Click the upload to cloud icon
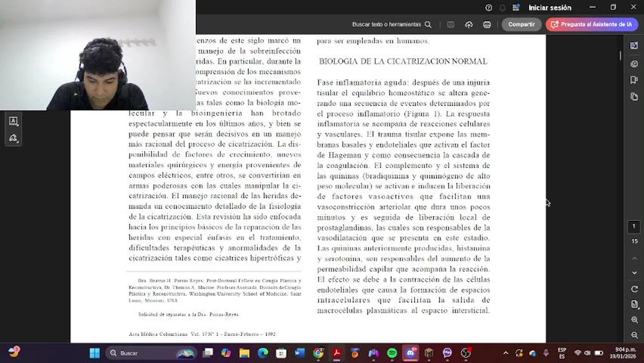The width and height of the screenshot is (644, 363). 469,24
